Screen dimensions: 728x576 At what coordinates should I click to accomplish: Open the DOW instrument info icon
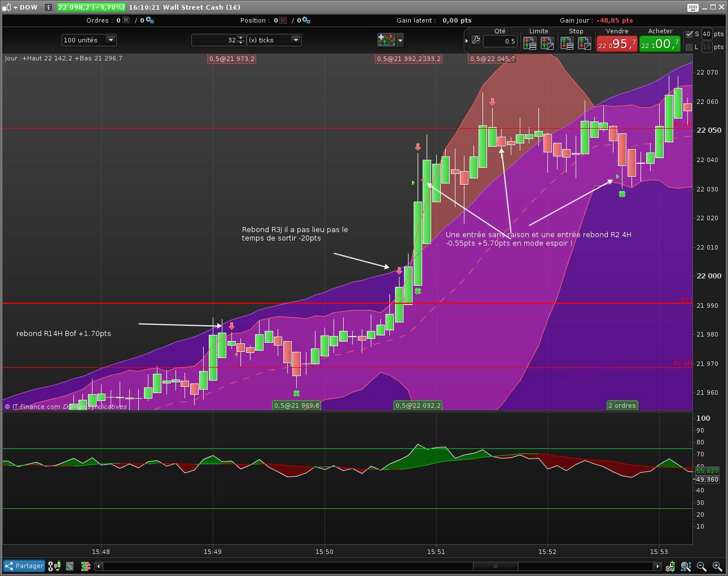coord(49,7)
